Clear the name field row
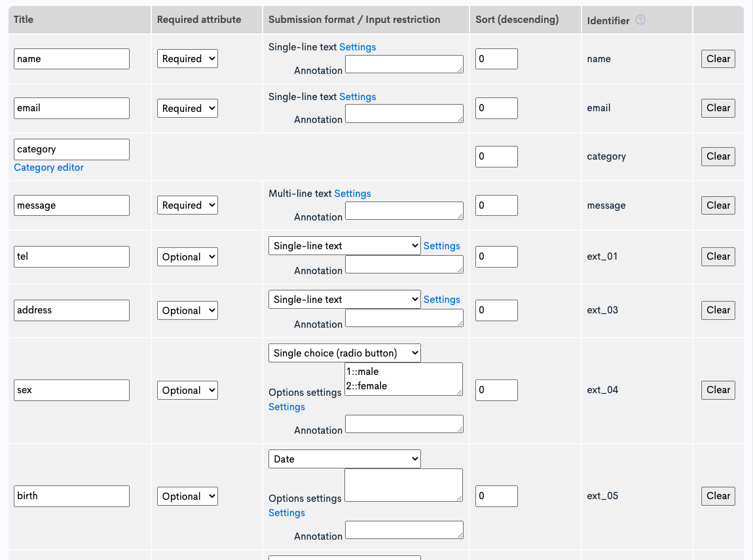 [x=718, y=58]
